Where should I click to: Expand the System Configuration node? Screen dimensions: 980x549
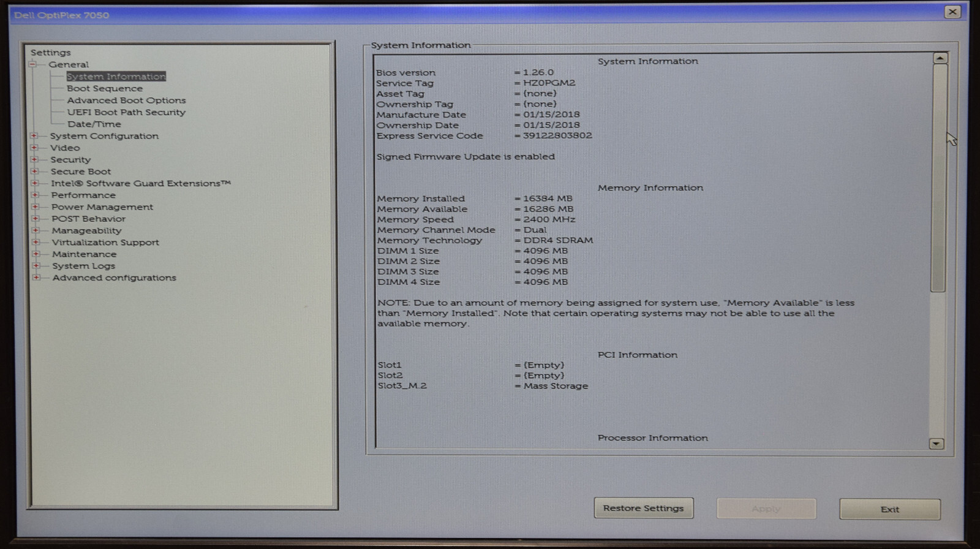(x=34, y=136)
